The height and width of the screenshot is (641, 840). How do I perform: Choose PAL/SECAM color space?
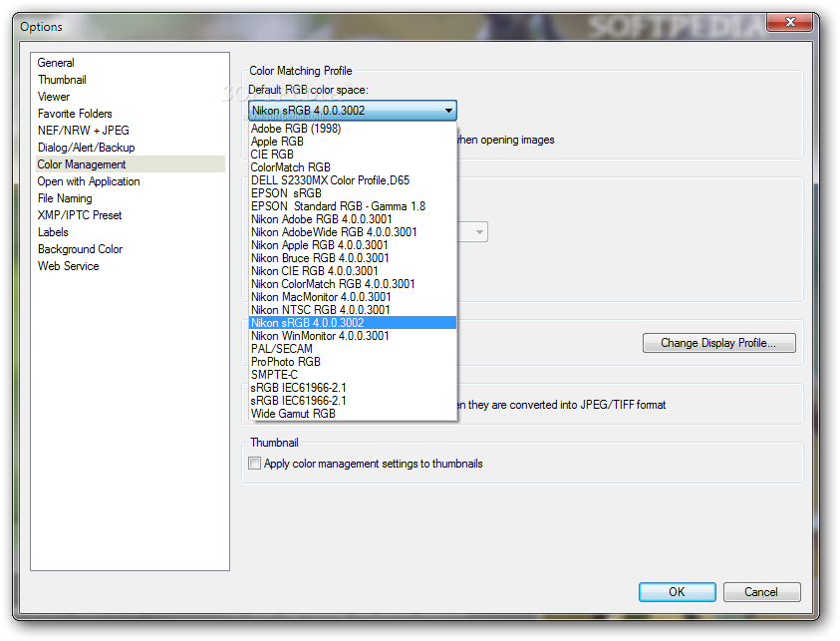click(x=353, y=349)
